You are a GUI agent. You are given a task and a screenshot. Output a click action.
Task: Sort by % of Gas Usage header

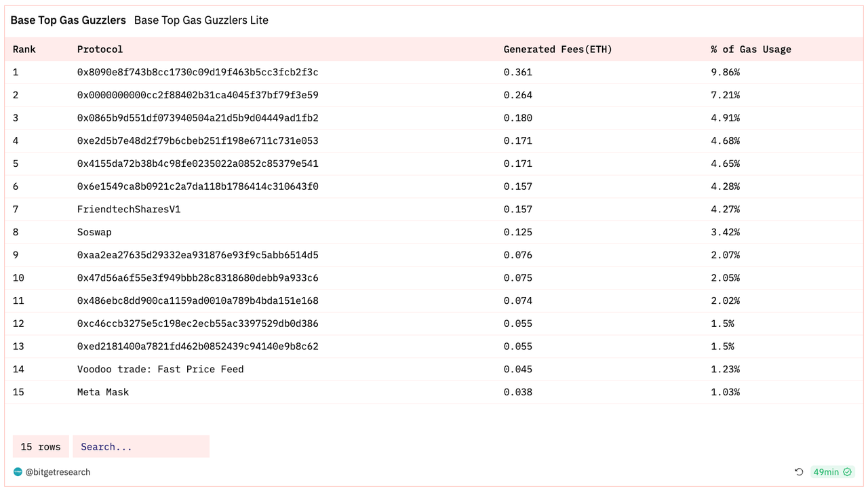pos(751,50)
